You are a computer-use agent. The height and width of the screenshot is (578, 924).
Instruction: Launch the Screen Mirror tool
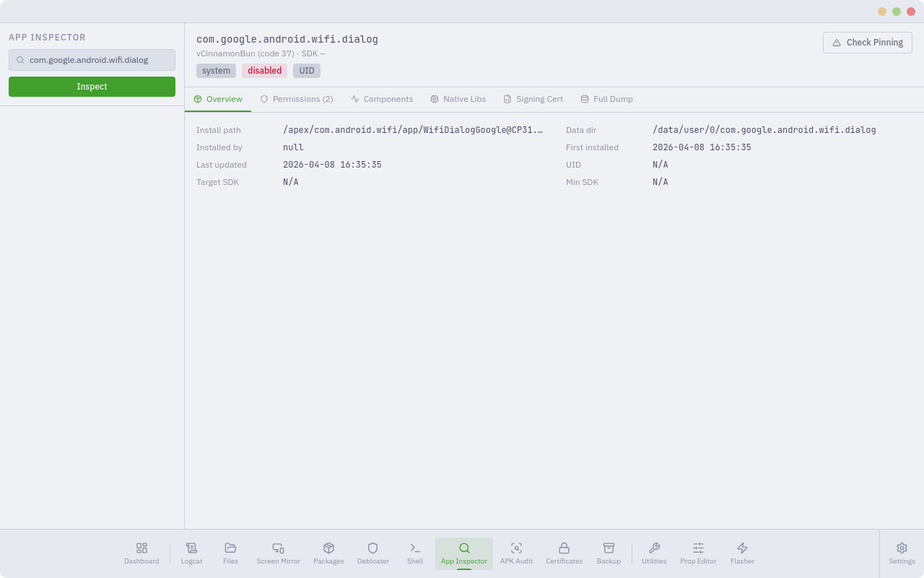pyautogui.click(x=278, y=553)
